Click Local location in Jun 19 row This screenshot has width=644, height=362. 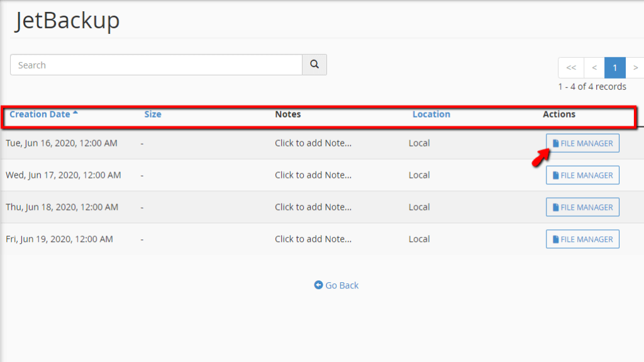(x=419, y=239)
